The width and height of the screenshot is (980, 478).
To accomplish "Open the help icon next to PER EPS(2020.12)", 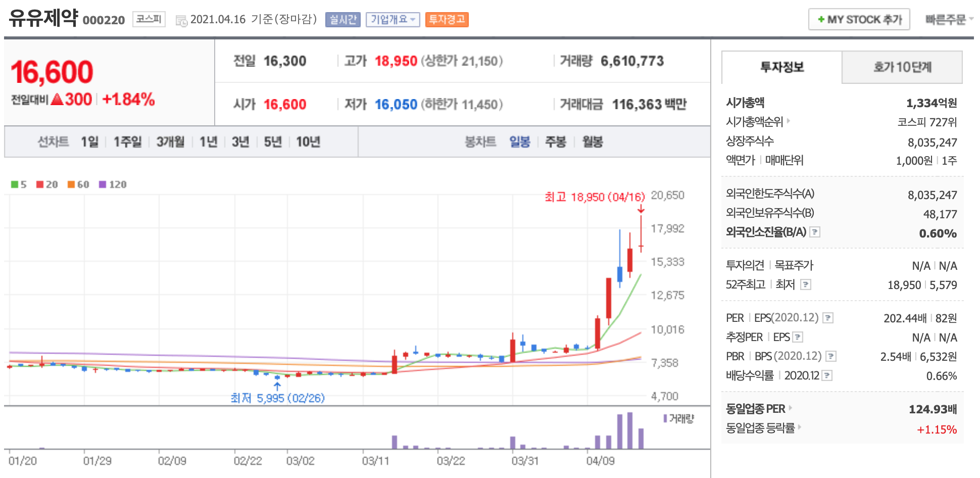I will (x=828, y=318).
